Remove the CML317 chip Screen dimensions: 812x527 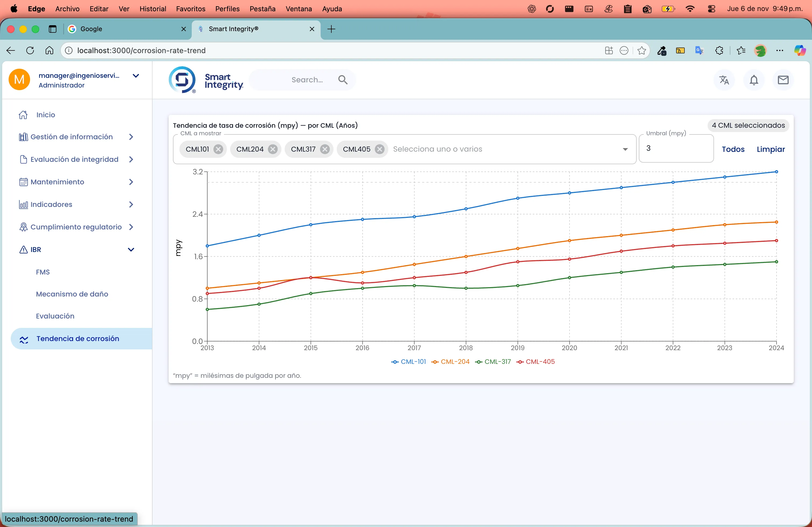(x=325, y=149)
